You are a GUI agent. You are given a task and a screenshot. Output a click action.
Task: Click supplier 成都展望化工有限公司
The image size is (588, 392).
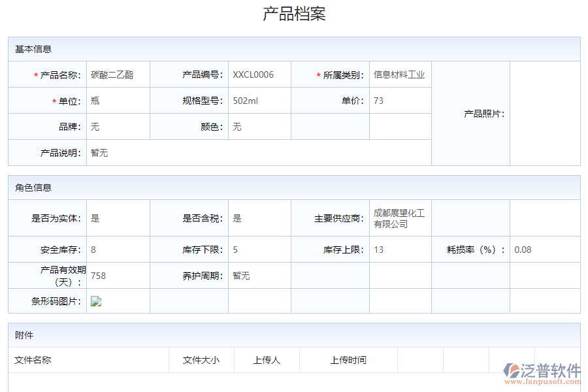click(x=397, y=218)
